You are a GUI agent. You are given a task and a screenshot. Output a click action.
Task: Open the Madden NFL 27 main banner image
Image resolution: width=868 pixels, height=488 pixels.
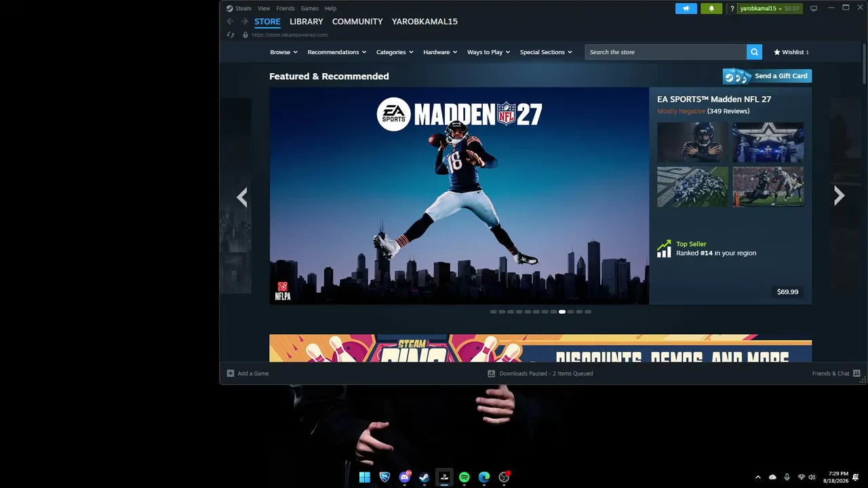click(459, 196)
